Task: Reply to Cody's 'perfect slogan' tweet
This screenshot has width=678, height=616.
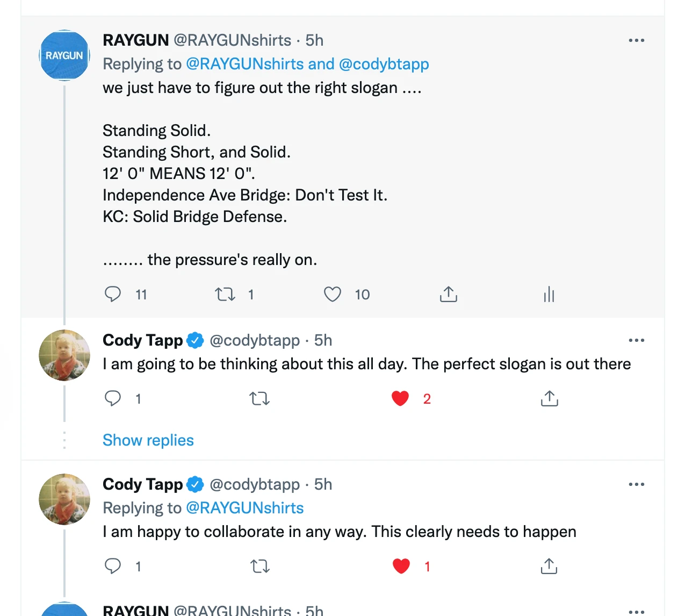Action: [113, 398]
